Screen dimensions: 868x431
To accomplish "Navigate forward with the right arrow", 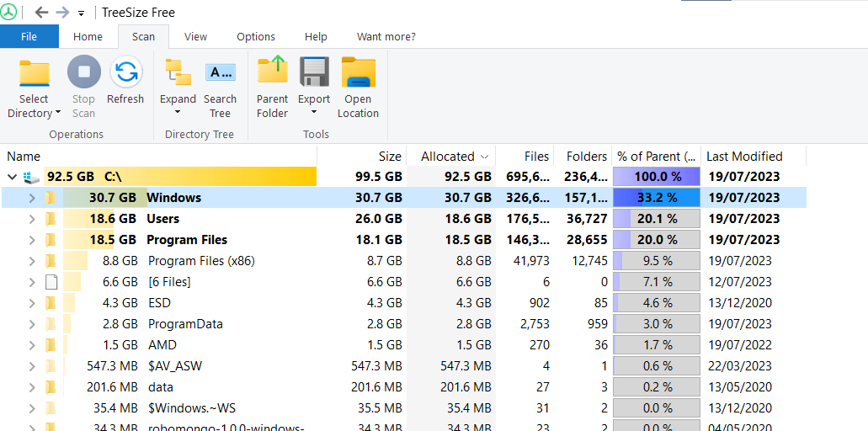I will coord(62,12).
